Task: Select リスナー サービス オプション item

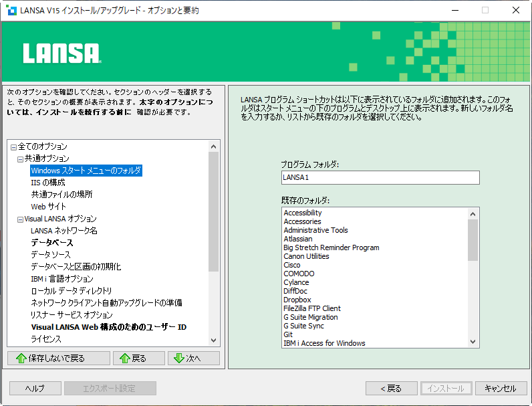Action: (x=72, y=315)
